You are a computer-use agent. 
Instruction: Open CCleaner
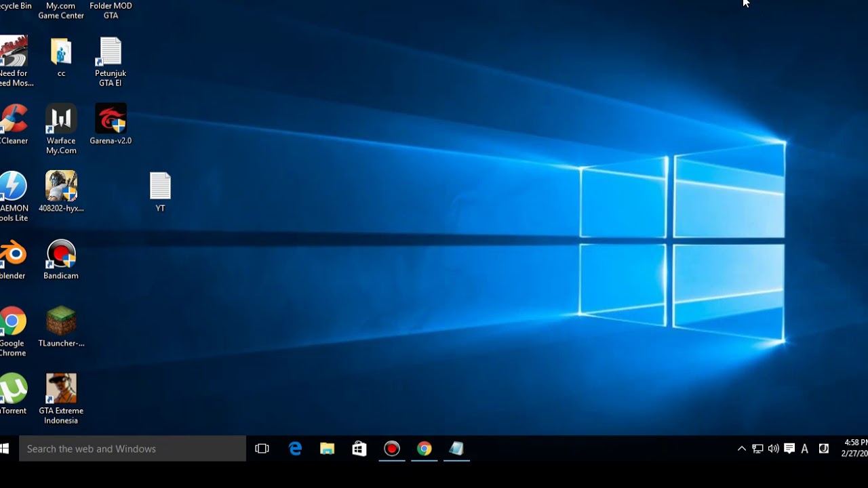point(12,119)
